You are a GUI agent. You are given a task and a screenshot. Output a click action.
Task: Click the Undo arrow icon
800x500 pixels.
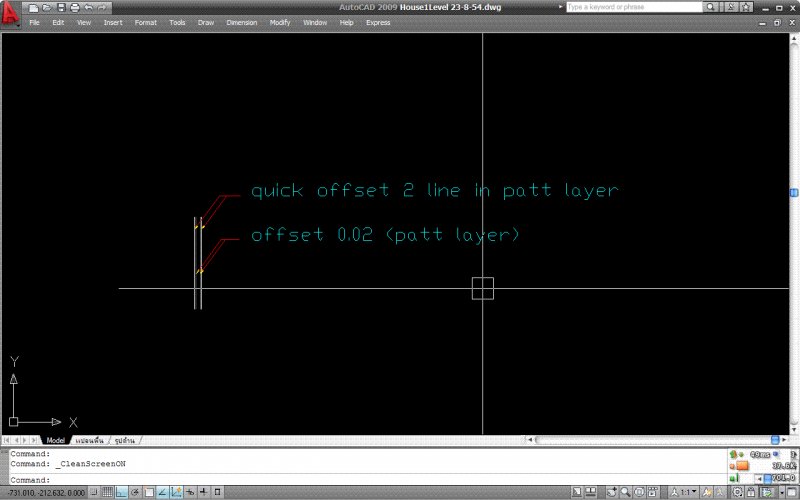(88, 7)
